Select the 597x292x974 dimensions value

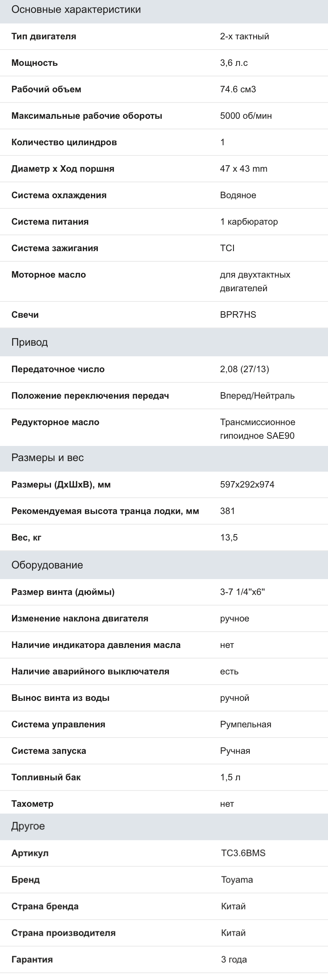pos(247,484)
